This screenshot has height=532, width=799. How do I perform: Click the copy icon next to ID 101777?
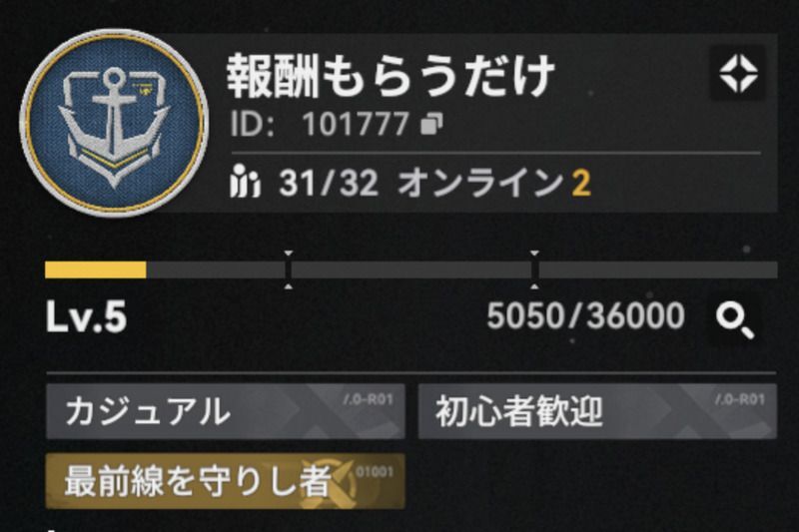tap(431, 124)
